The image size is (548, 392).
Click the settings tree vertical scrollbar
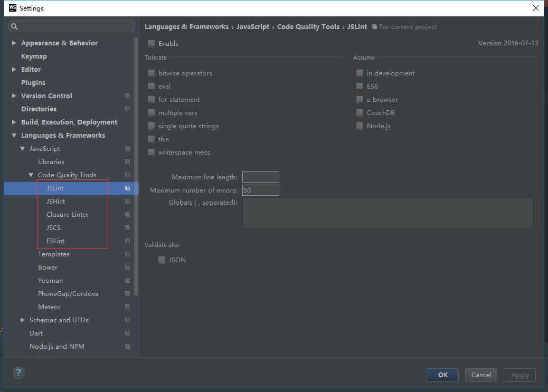(136, 166)
